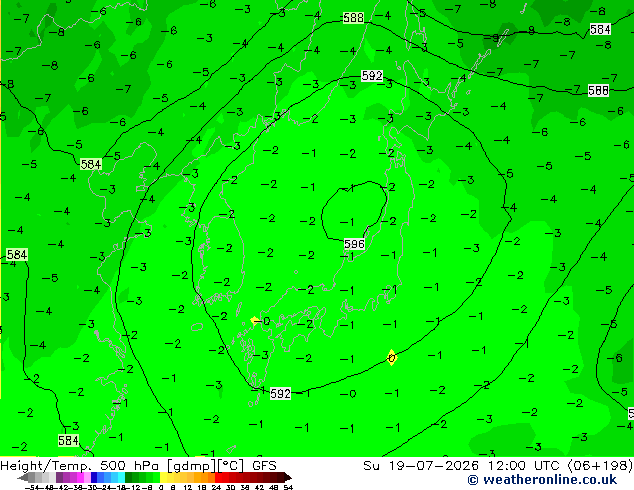Click the purple swatch on the temperature legend

tap(59, 477)
